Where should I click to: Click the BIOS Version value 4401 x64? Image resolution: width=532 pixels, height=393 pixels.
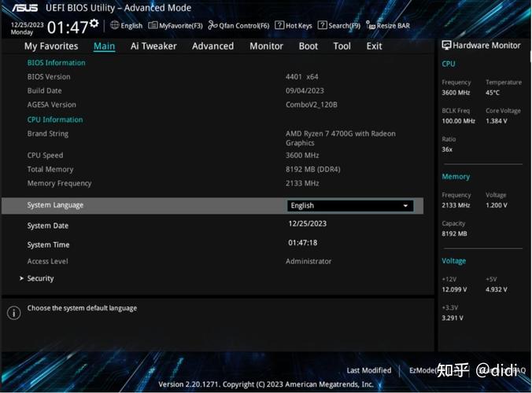pyautogui.click(x=302, y=77)
